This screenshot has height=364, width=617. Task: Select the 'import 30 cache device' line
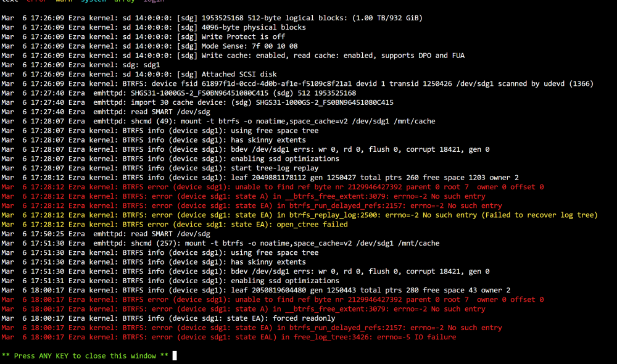tap(197, 102)
